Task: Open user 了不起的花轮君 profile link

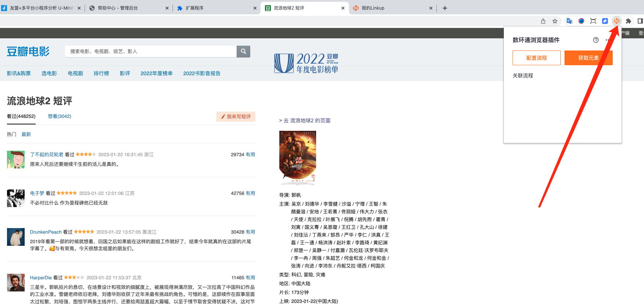Action: [47, 154]
